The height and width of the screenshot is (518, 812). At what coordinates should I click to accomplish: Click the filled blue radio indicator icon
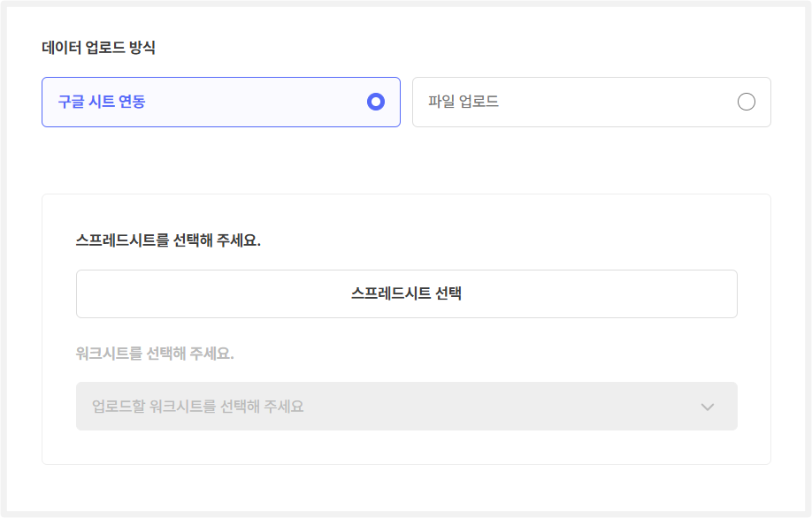coord(376,102)
